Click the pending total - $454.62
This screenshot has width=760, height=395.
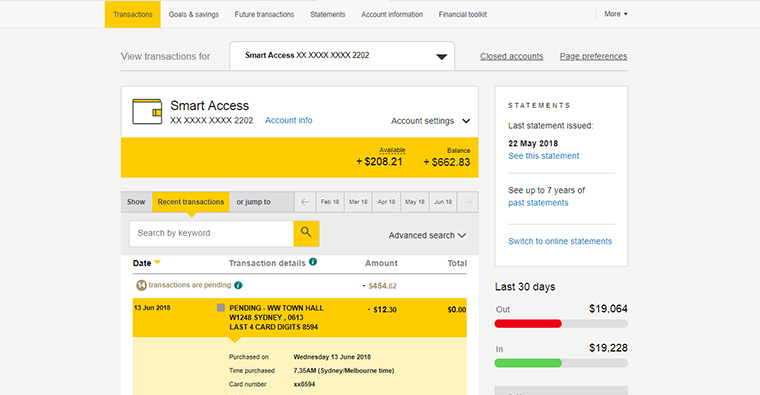pyautogui.click(x=380, y=286)
